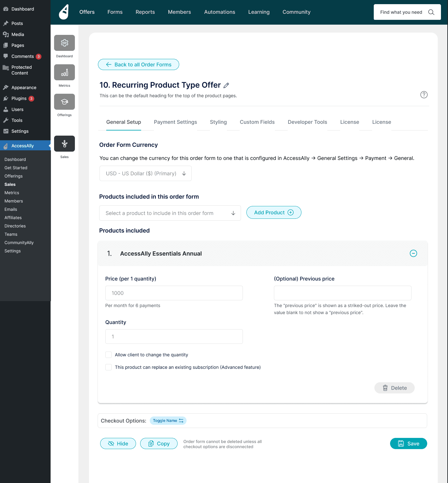
Task: Toggle Name in Checkout Options
Action: coord(168,421)
